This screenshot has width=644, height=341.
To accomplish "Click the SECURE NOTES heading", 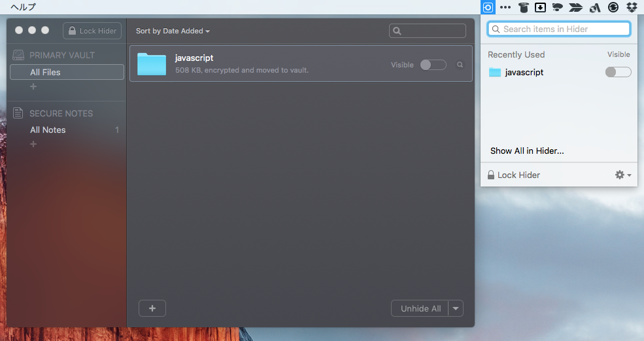I will point(61,113).
